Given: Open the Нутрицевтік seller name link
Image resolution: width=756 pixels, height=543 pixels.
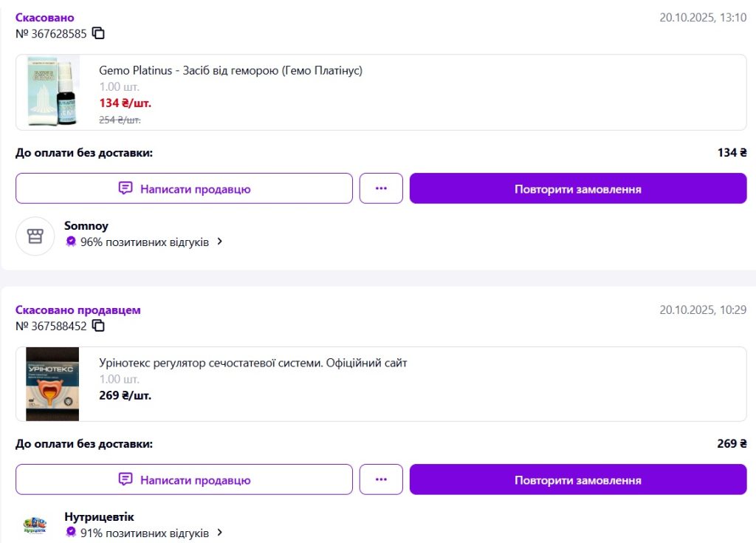Looking at the screenshot, I should 99,517.
